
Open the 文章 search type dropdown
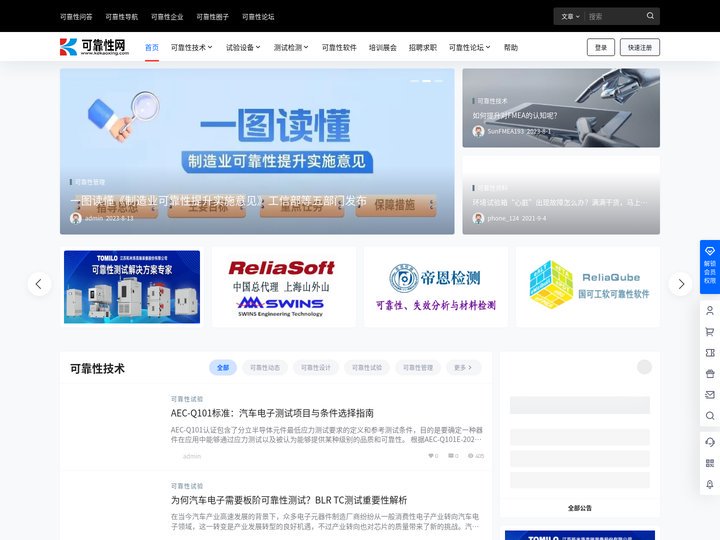click(x=570, y=17)
